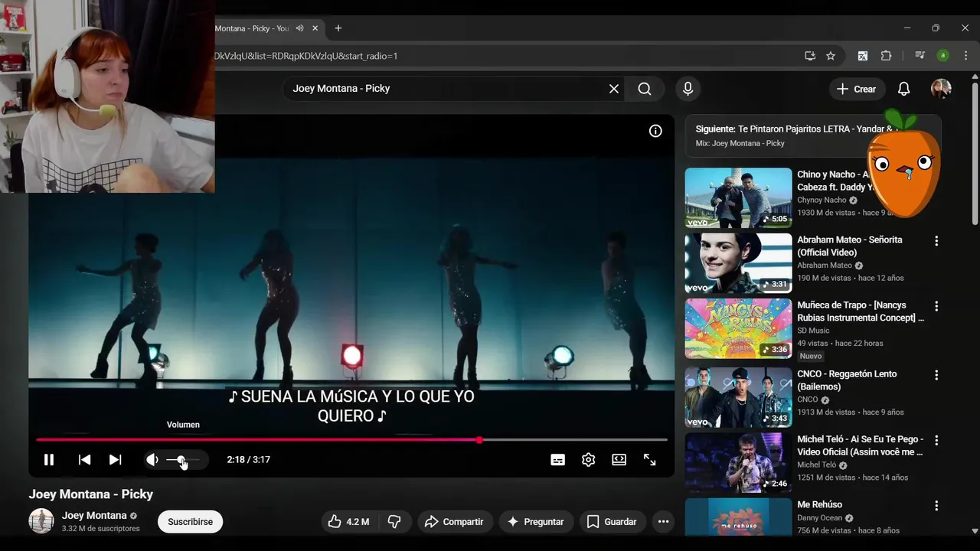Bookmark page with star icon

tap(831, 56)
